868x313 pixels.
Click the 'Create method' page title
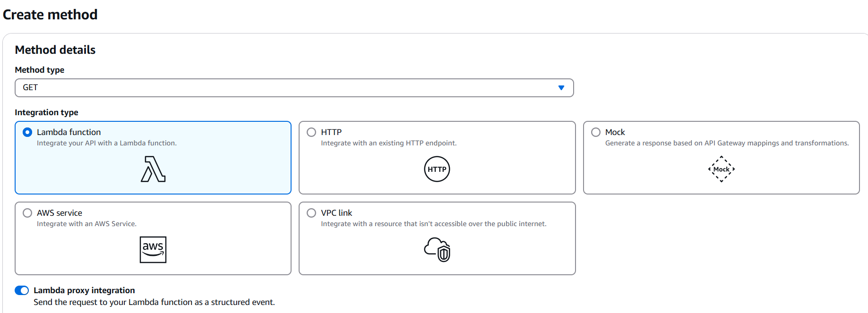50,15
